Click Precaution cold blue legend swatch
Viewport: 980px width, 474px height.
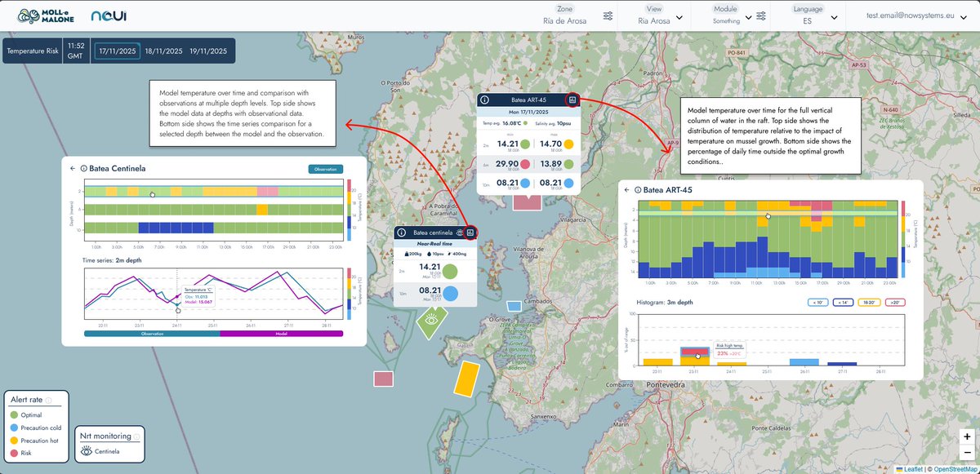[x=14, y=426]
